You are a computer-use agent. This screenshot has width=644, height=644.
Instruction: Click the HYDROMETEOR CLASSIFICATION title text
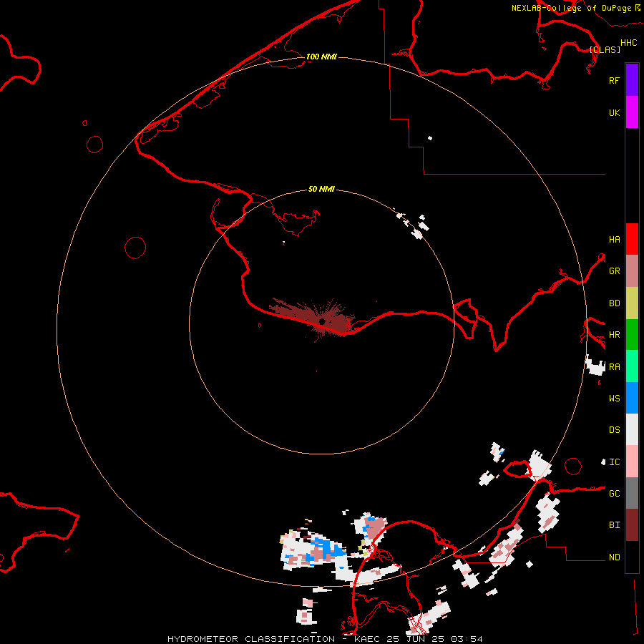coord(250,639)
